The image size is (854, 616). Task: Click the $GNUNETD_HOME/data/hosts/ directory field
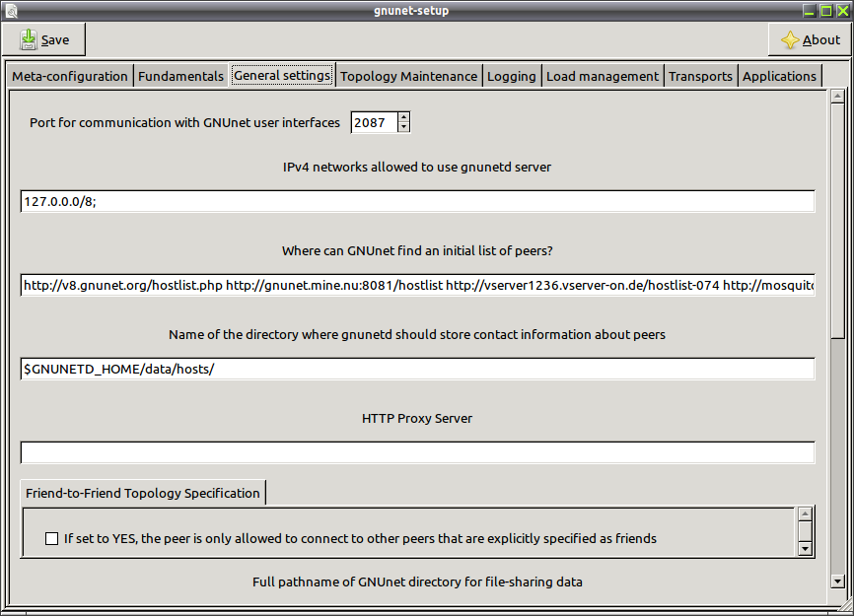(x=418, y=369)
